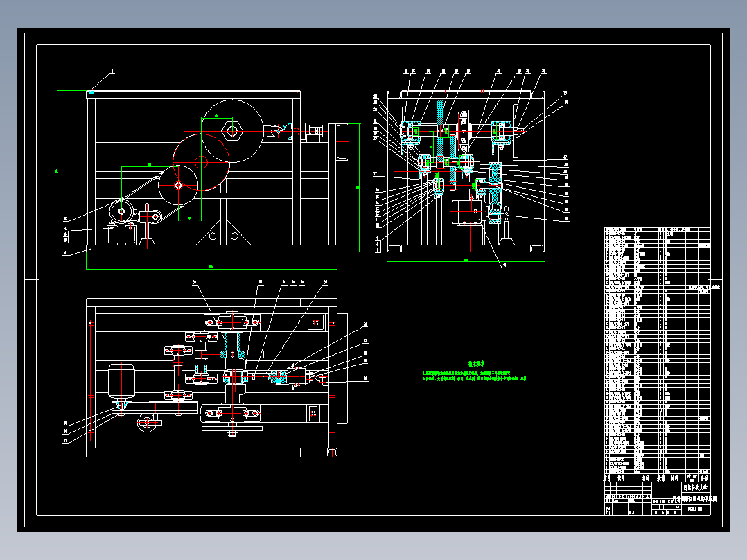
Task: Click the motor body in top view
Action: pyautogui.click(x=121, y=380)
